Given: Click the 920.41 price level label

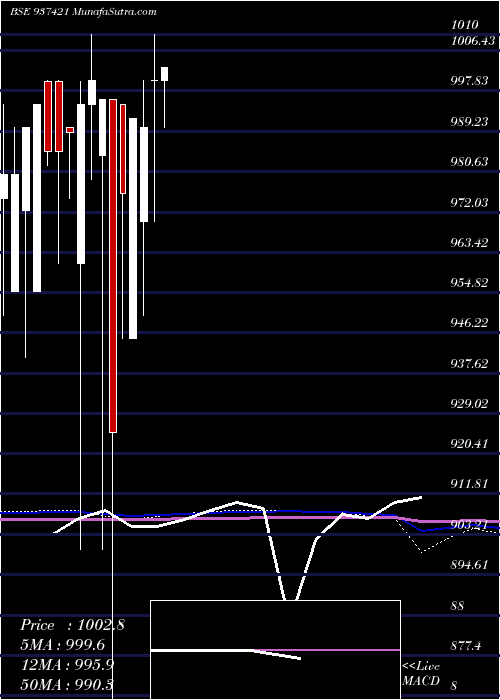Looking at the screenshot, I should (x=470, y=444).
